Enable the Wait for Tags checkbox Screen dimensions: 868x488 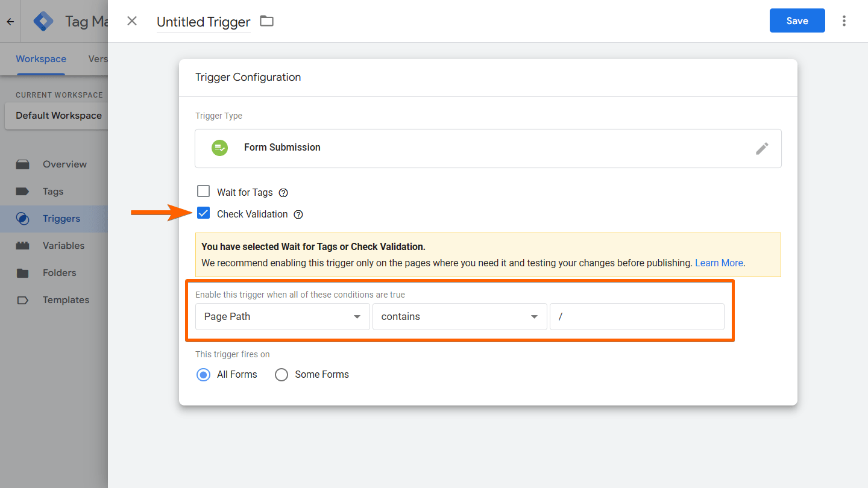pos(203,192)
